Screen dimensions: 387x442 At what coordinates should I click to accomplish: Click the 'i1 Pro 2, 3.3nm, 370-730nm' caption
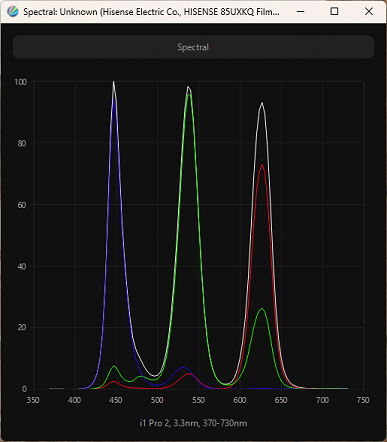click(x=193, y=423)
